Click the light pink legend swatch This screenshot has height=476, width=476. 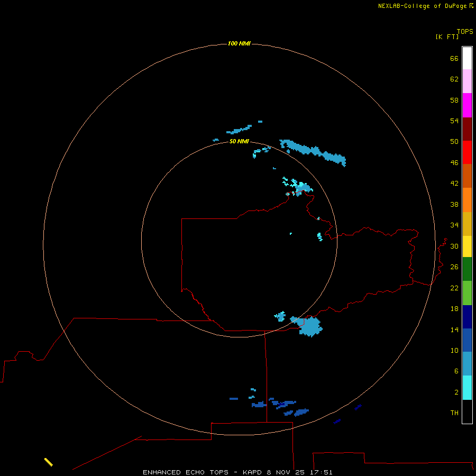(x=467, y=81)
